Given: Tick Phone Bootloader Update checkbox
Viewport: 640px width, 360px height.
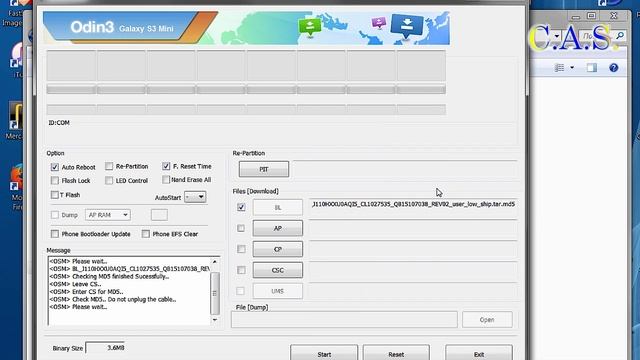Looking at the screenshot, I should click(x=55, y=234).
